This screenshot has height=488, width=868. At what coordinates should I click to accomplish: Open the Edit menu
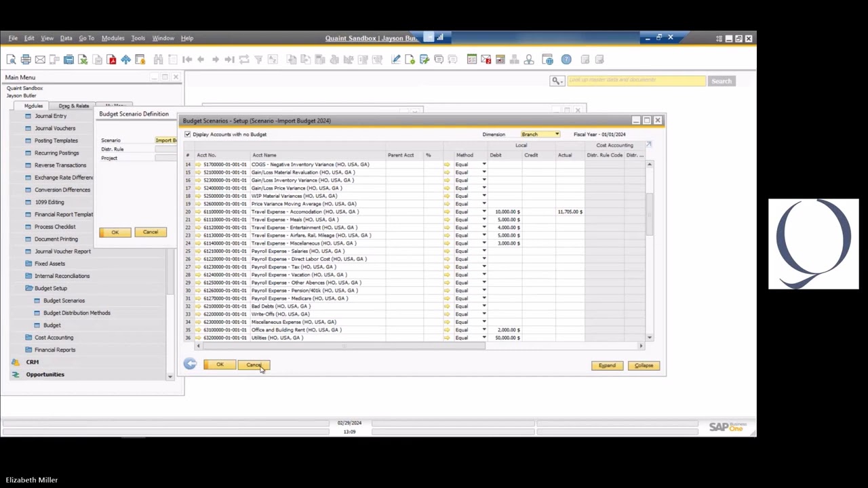click(x=29, y=38)
